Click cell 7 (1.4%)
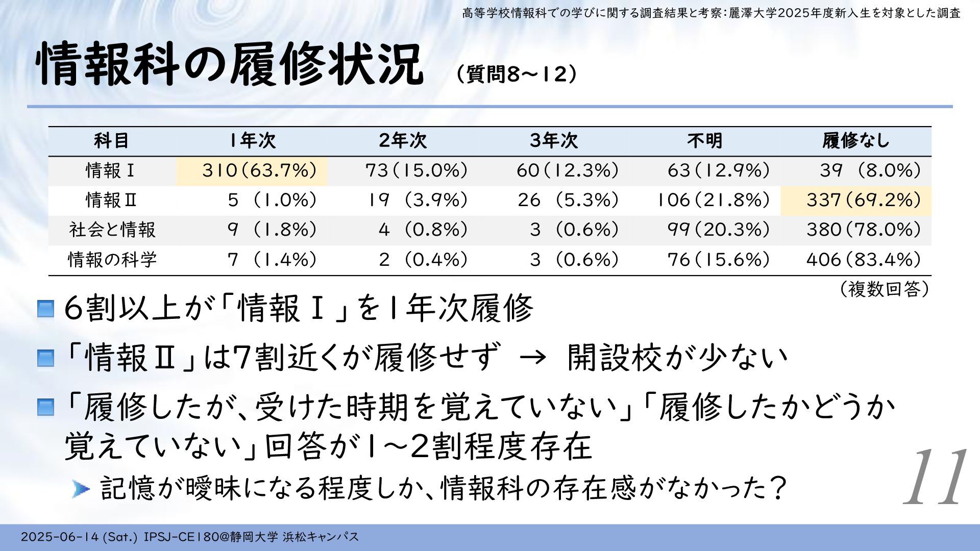Screen dimensions: 980x551 pyautogui.click(x=272, y=260)
